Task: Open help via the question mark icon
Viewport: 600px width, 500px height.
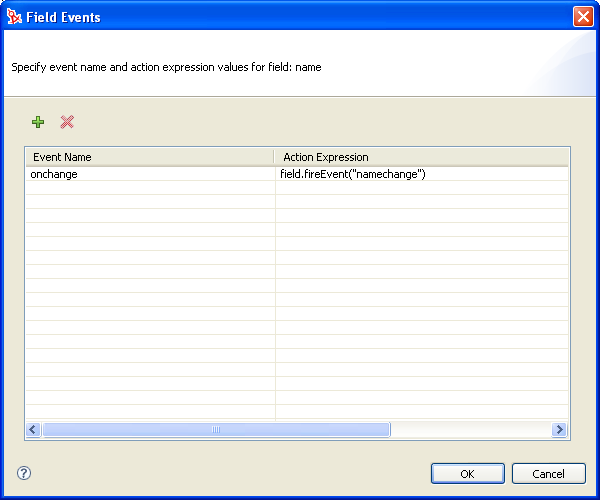Action: tap(24, 473)
